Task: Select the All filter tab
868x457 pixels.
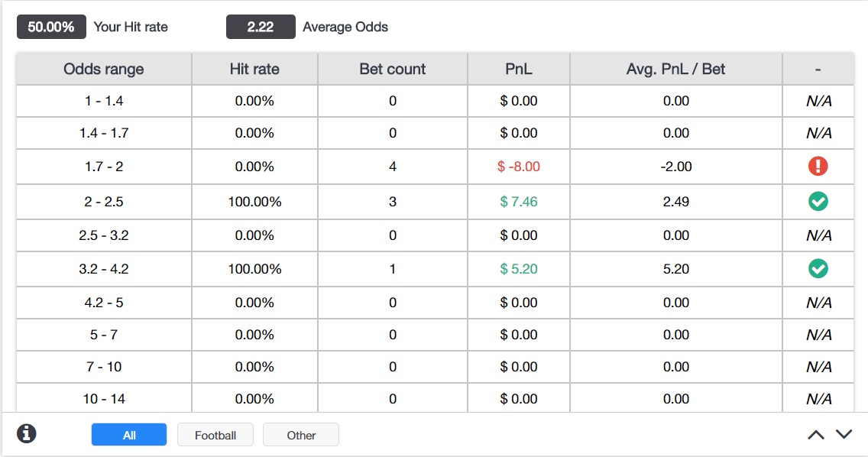Action: coord(129,435)
